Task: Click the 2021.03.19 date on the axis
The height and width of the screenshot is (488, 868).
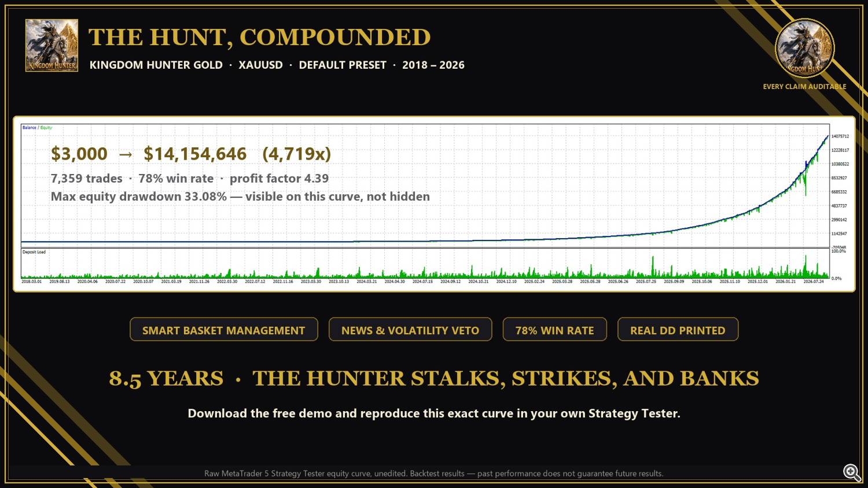Action: pyautogui.click(x=171, y=282)
